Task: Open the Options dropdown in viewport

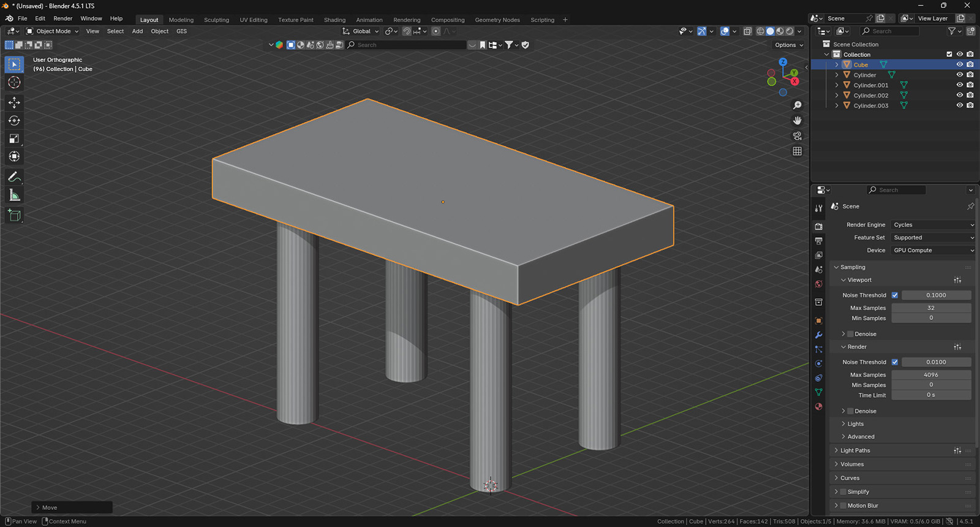Action: [x=789, y=45]
